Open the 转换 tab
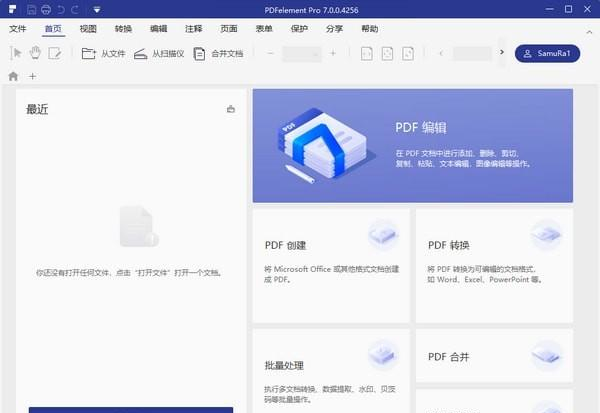600x413 pixels. 123,29
